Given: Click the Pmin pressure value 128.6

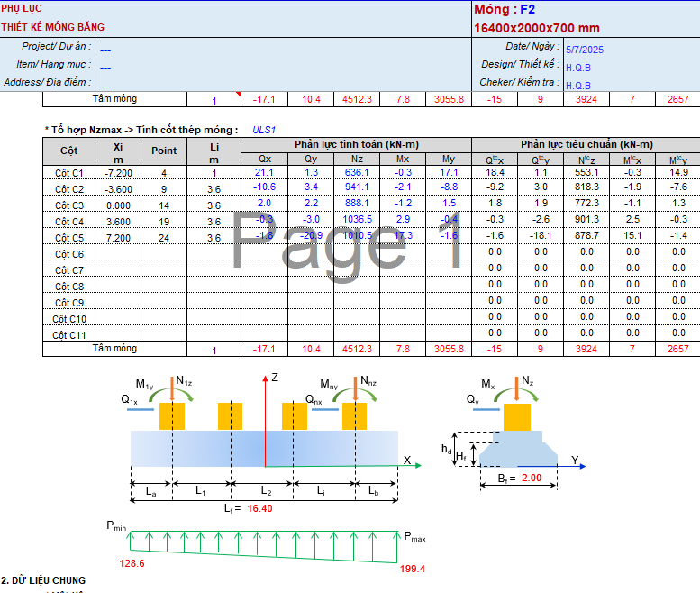Looking at the screenshot, I should (x=132, y=563).
